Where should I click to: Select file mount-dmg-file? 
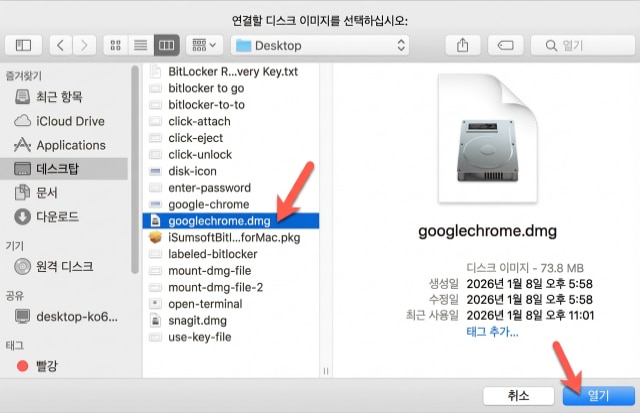tap(231, 271)
